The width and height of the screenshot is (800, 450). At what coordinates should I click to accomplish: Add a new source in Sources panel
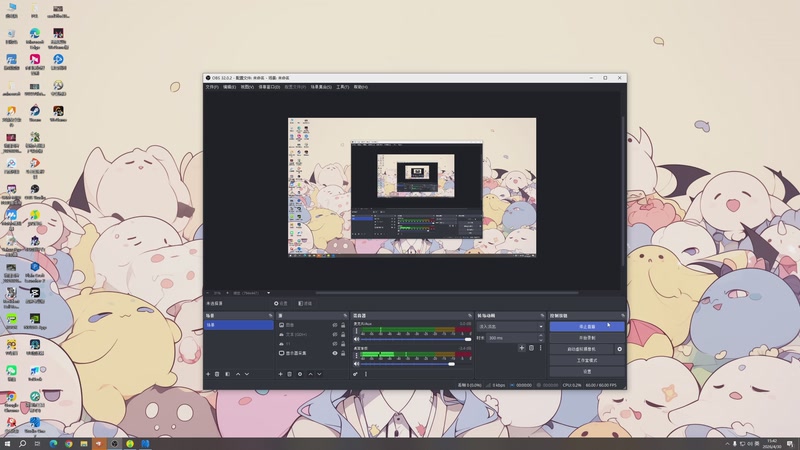pos(281,374)
